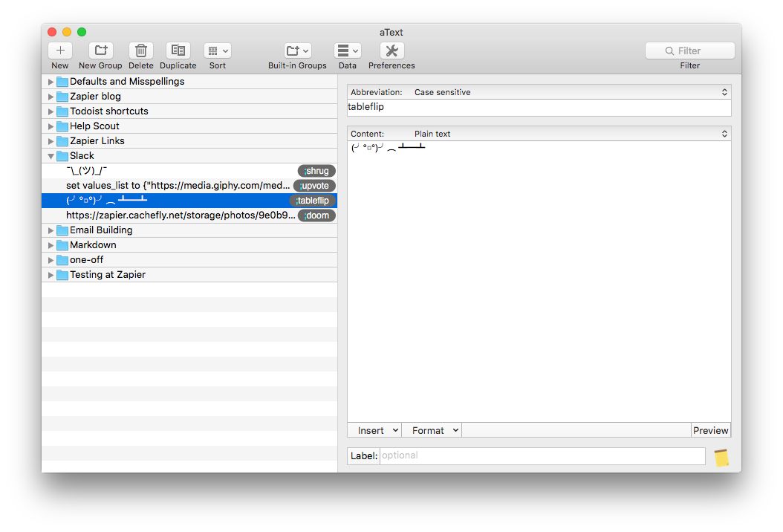Click the optional Label field
This screenshot has height=532, width=783.
point(543,455)
